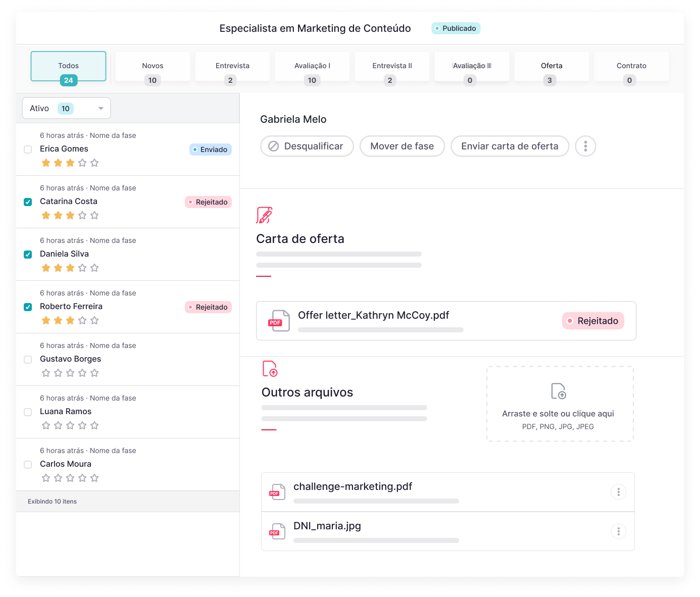Open the options menu for challenge-marketing.pdf
Image resolution: width=700 pixels, height=597 pixels.
tap(619, 492)
